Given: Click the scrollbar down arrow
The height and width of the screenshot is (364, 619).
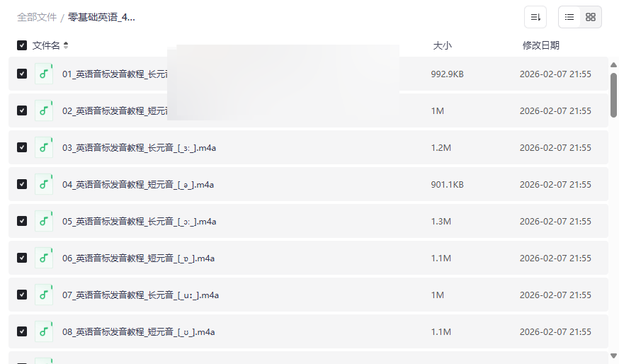Looking at the screenshot, I should [x=613, y=356].
